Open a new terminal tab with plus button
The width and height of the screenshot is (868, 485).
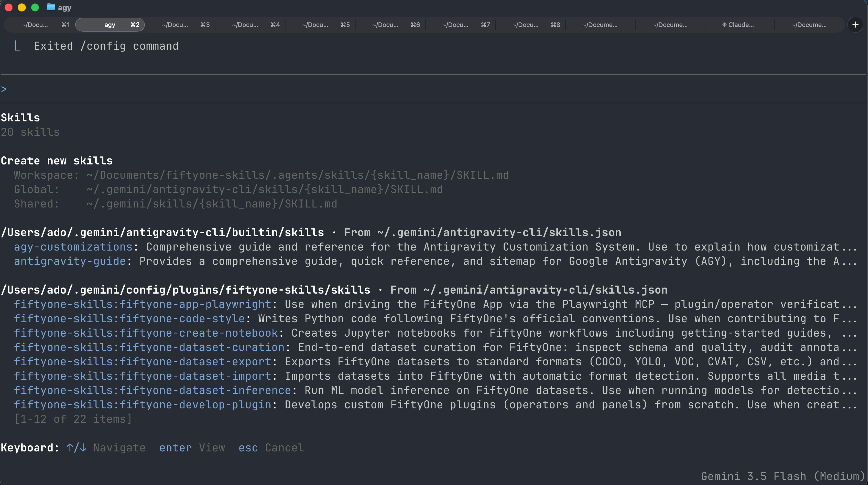[x=855, y=25]
